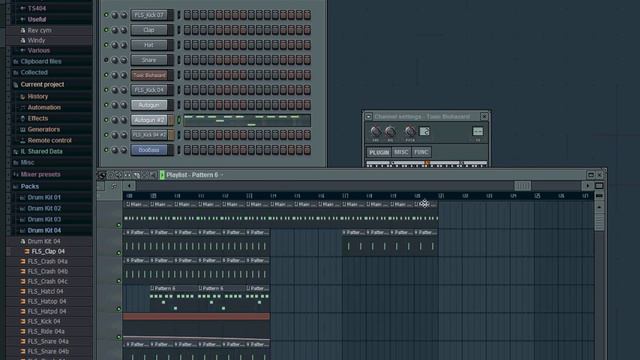Click the Playlist scroll right arrow
Viewport: 640px width, 360px height.
pos(587,186)
